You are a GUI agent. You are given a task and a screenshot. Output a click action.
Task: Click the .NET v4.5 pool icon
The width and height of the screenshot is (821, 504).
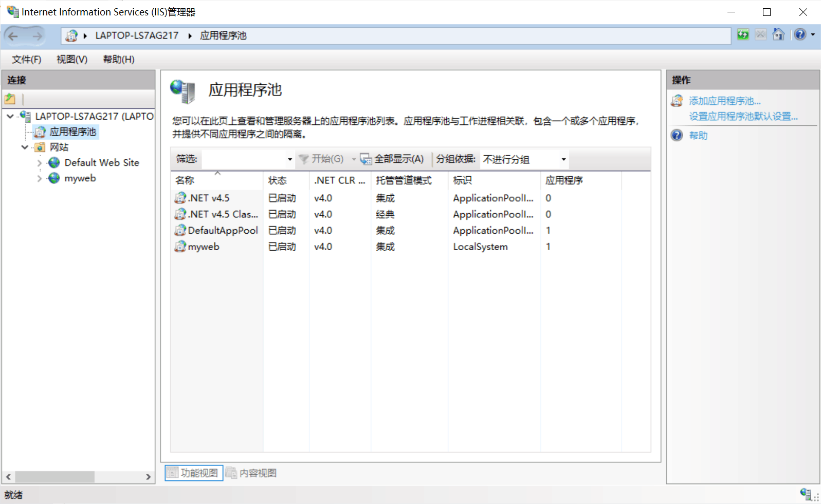pos(180,198)
